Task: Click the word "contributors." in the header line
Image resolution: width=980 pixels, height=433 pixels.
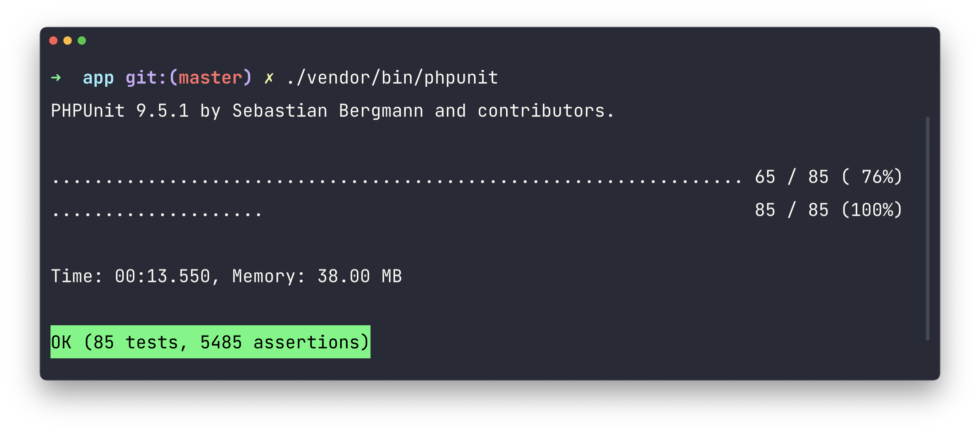Action: tap(545, 111)
